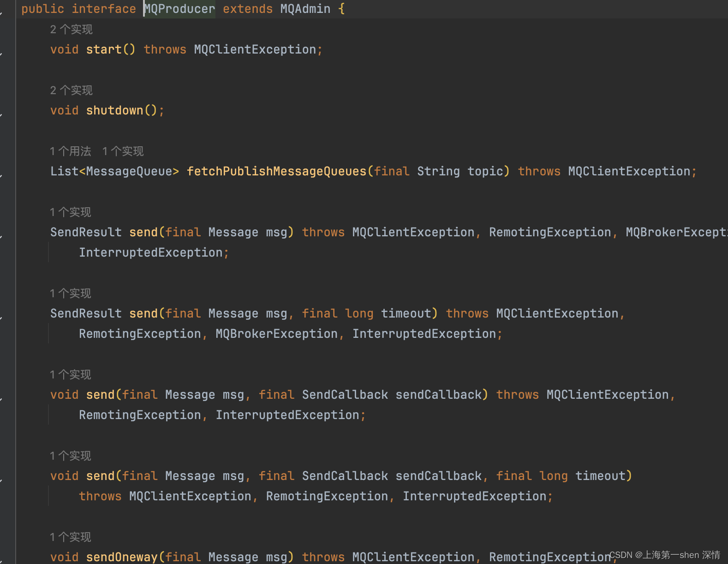Click the 'interface' keyword
Image resolution: width=728 pixels, height=564 pixels.
pos(104,9)
